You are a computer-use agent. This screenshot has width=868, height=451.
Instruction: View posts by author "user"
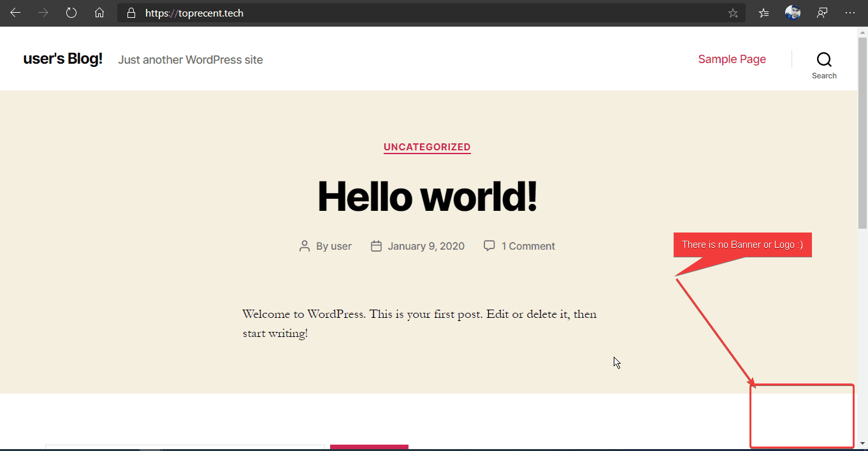(341, 247)
